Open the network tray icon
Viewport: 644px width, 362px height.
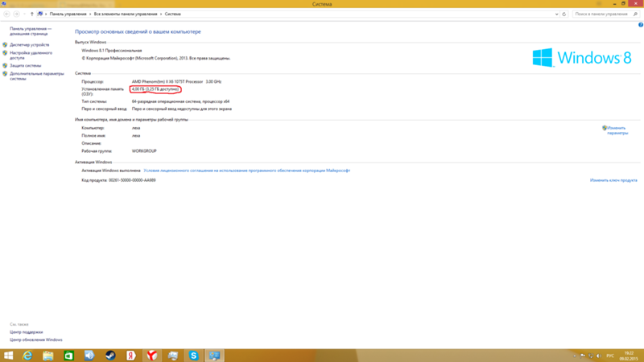[591, 356]
